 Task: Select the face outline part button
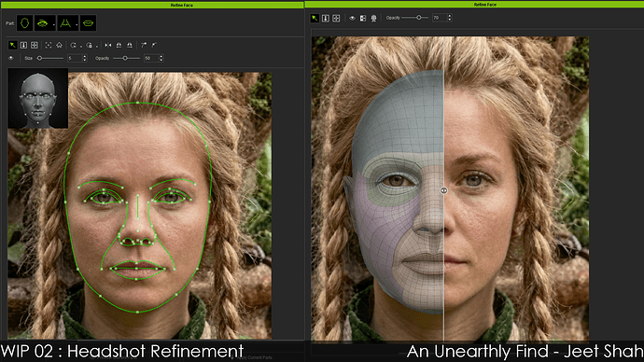tap(24, 23)
